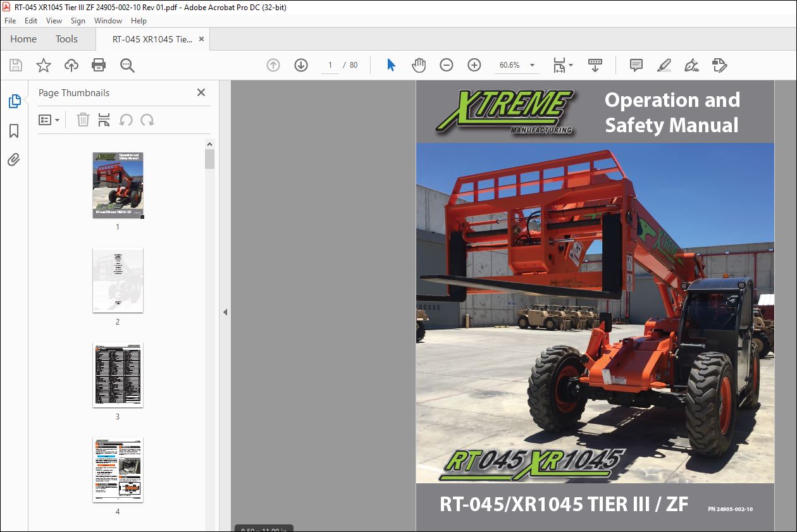This screenshot has height=532, width=797.
Task: Activate the Hand pan tool
Action: point(419,65)
